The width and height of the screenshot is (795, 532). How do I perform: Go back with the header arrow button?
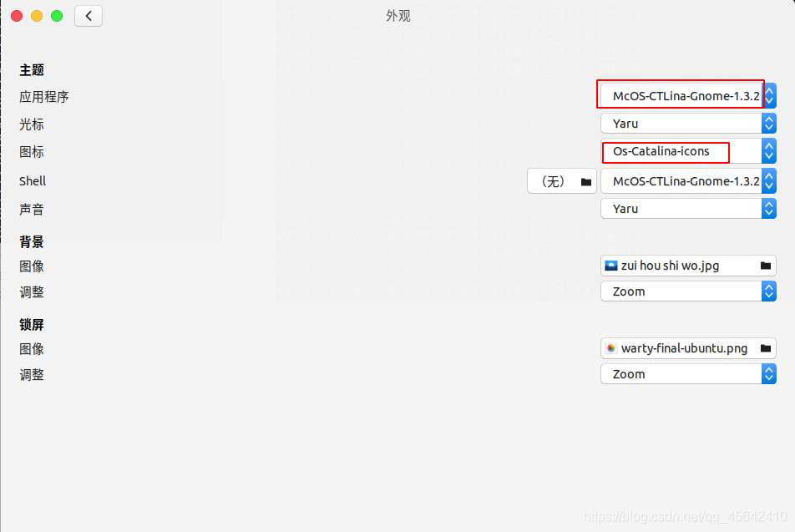coord(89,16)
